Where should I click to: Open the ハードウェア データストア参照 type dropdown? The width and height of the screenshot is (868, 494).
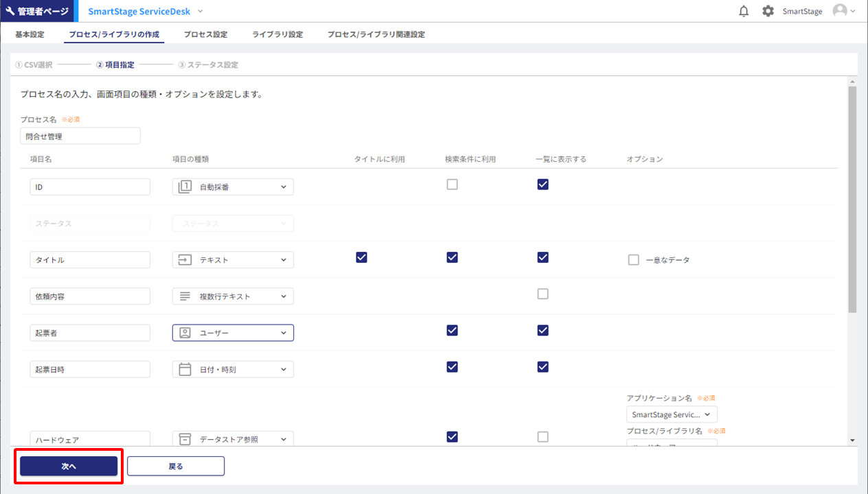(x=233, y=439)
